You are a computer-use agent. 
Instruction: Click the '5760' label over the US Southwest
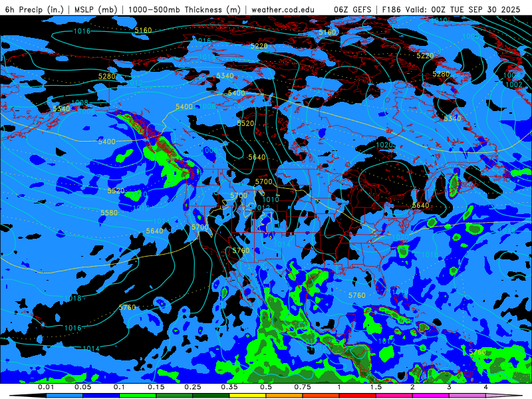241,251
